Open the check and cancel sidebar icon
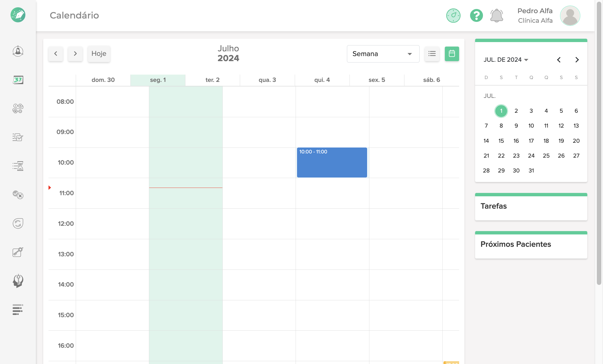 point(18,195)
